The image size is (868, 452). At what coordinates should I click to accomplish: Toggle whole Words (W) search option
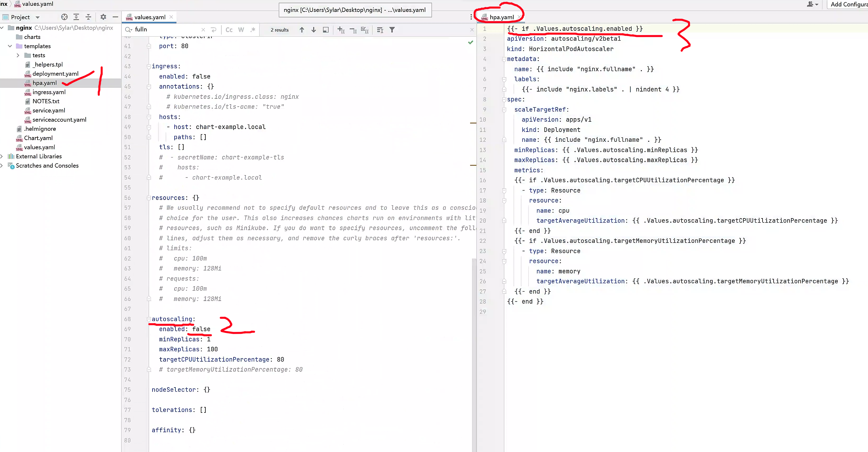click(241, 30)
